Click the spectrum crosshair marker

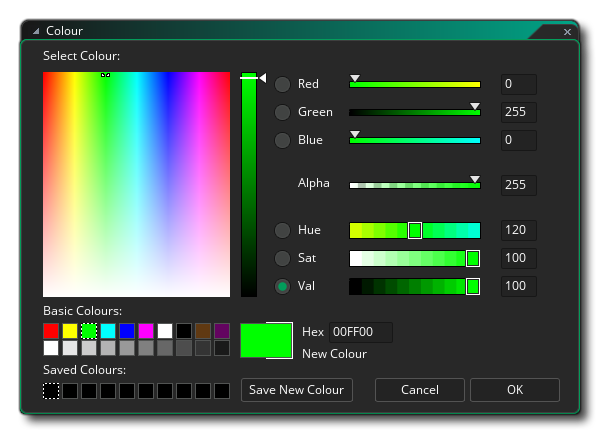click(106, 75)
